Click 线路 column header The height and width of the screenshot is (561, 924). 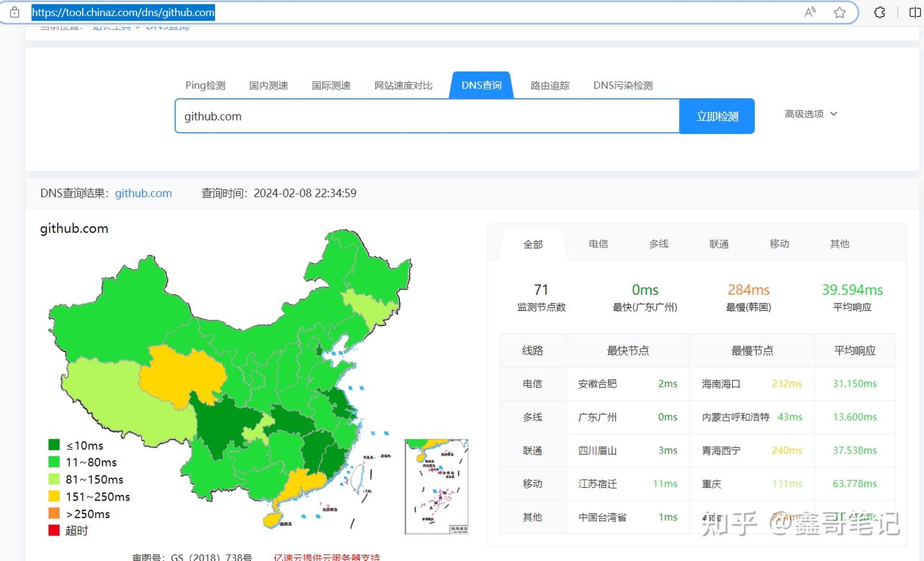533,351
